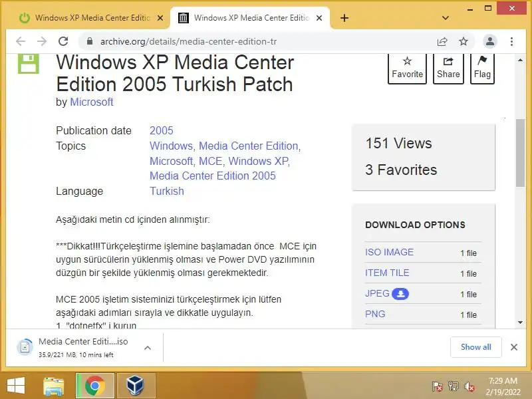The image size is (532, 399).
Task: Go forward to next page
Action: [x=42, y=41]
